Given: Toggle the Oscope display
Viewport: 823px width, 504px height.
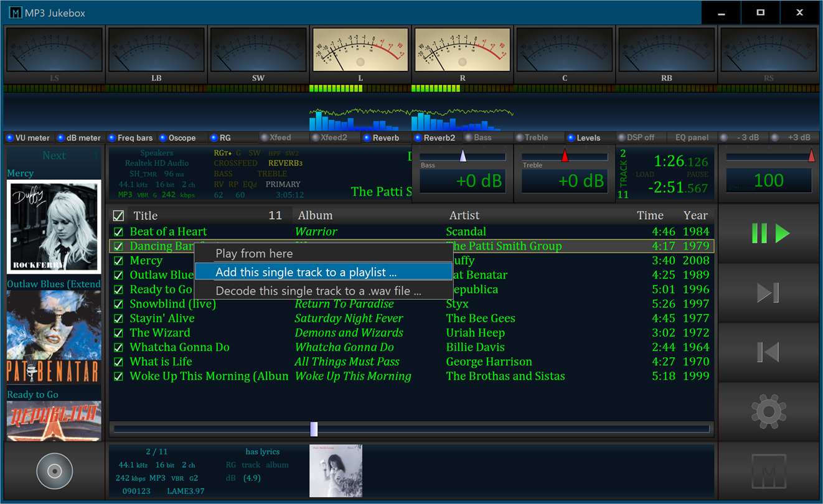Looking at the screenshot, I should pos(178,138).
